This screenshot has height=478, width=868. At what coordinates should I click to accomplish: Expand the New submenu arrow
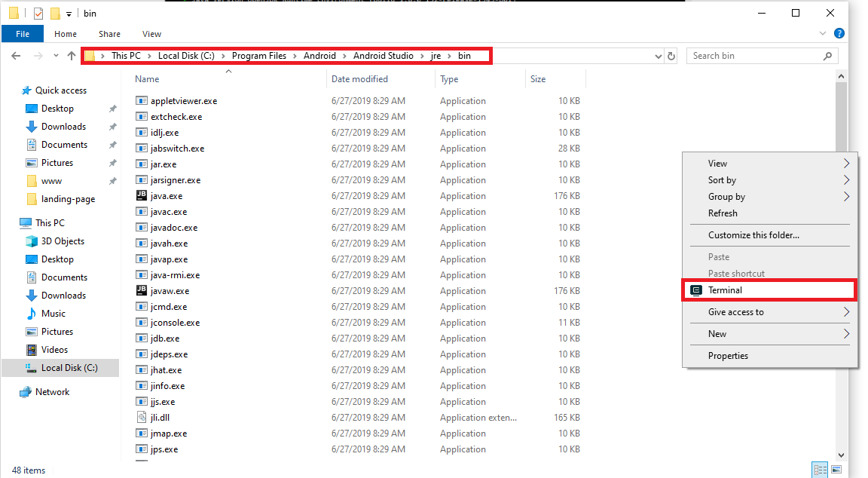pos(846,333)
